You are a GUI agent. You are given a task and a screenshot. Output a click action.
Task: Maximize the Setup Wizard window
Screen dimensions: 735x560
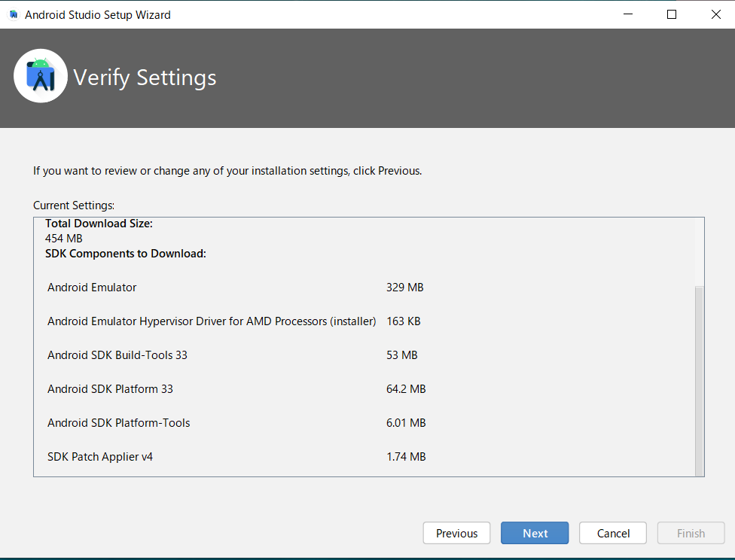point(671,14)
